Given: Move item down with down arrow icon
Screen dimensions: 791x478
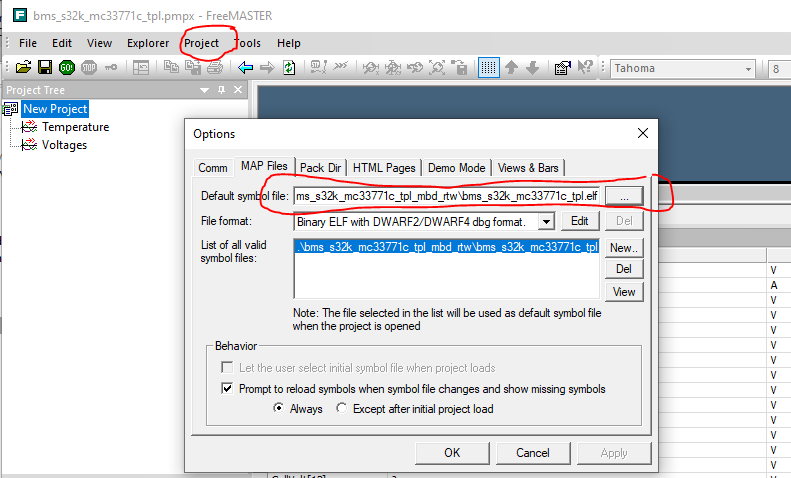Looking at the screenshot, I should (x=532, y=67).
